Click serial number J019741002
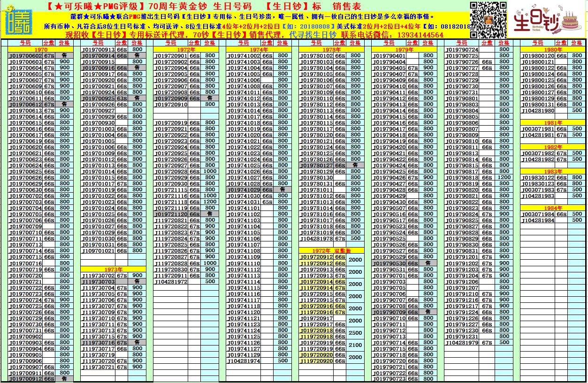588x383 pixels. [244, 55]
